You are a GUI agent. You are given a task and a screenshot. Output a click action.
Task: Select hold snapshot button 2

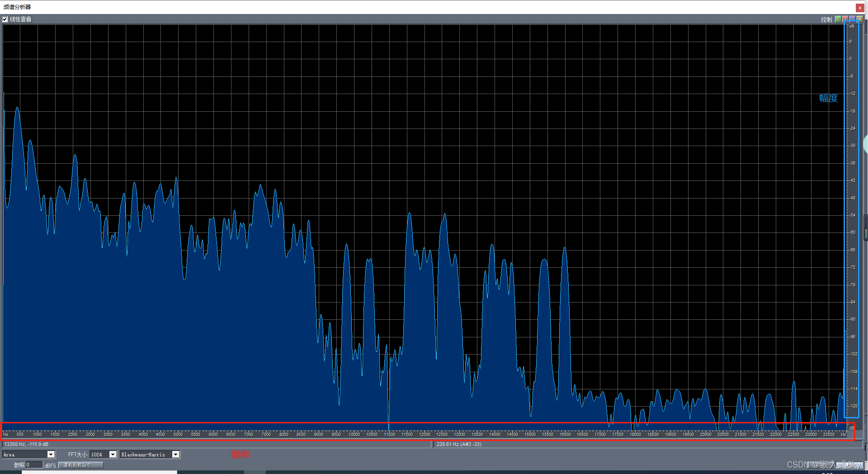click(x=845, y=19)
